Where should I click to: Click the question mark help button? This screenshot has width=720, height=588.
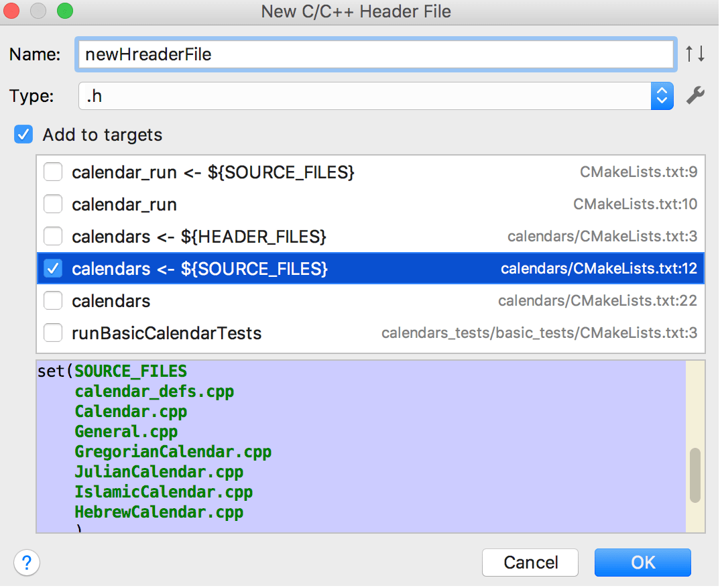coord(27,563)
